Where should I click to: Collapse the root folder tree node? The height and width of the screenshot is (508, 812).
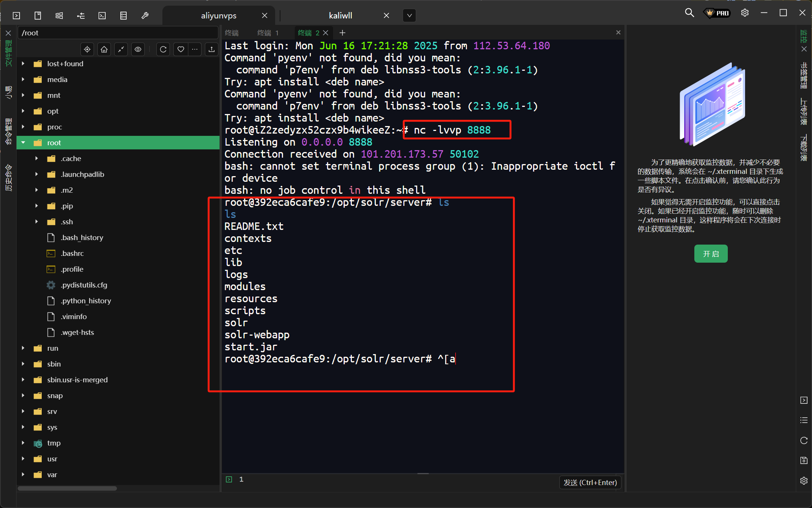(23, 143)
